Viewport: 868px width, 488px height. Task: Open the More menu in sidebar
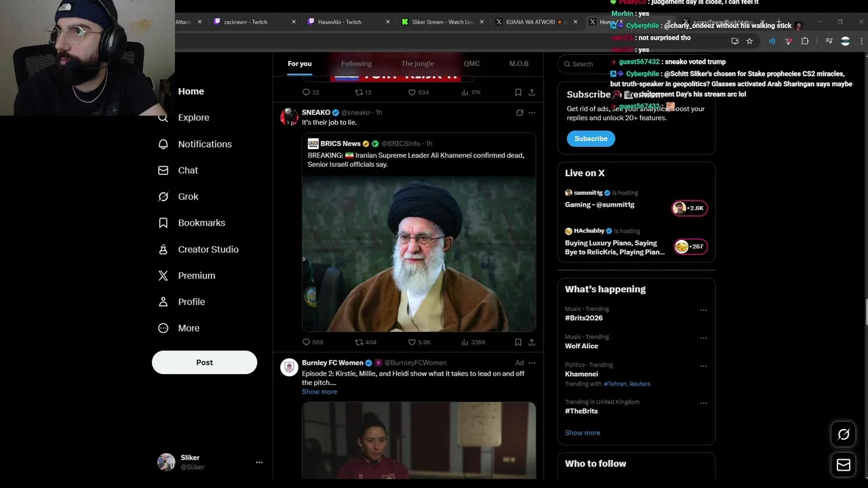pos(179,328)
